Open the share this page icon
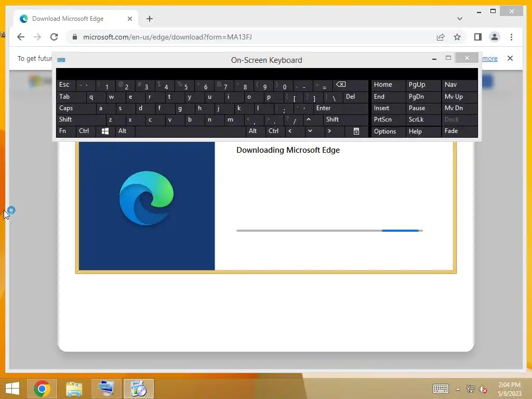 (x=441, y=37)
